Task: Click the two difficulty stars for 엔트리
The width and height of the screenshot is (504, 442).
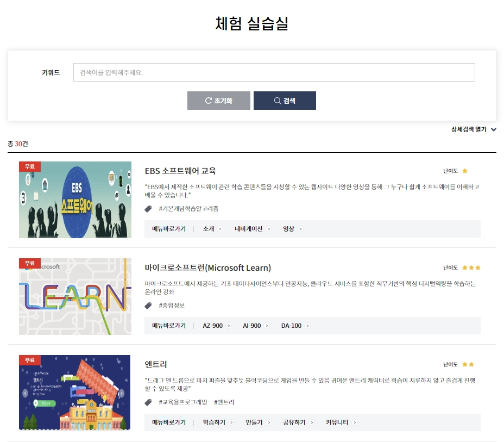Action: pos(468,364)
